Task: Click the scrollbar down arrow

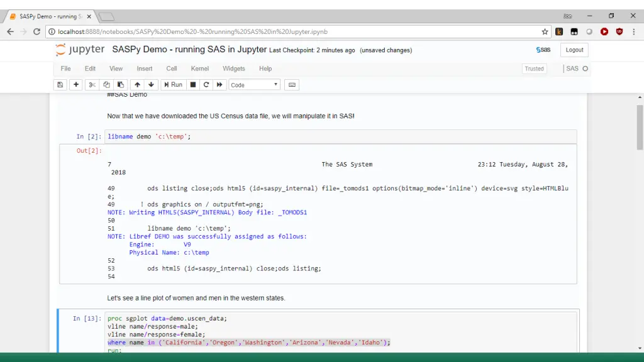Action: (640, 348)
